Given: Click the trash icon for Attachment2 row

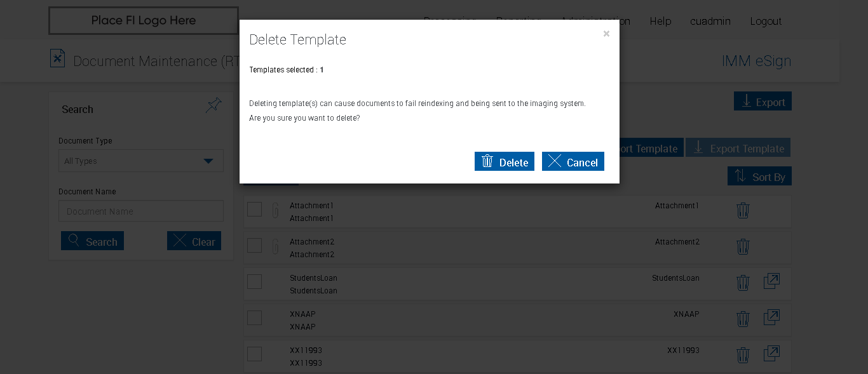Looking at the screenshot, I should coord(743,247).
